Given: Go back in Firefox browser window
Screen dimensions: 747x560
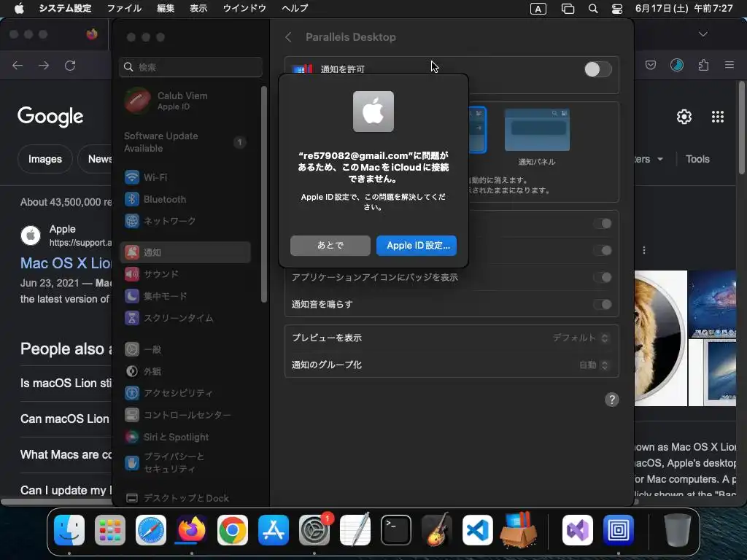Looking at the screenshot, I should pos(18,65).
